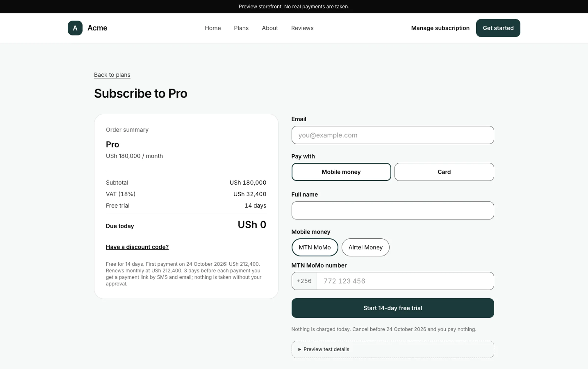
Task: Click the Get started button
Action: pyautogui.click(x=498, y=28)
